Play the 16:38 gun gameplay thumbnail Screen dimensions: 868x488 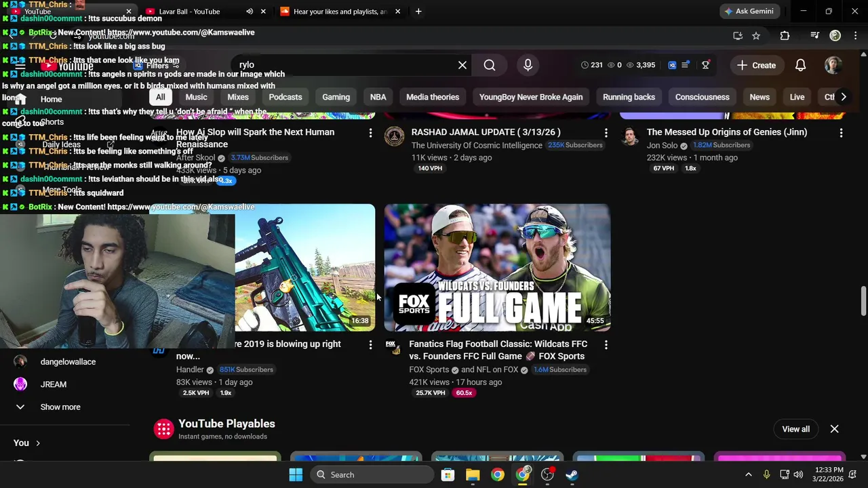pyautogui.click(x=305, y=268)
